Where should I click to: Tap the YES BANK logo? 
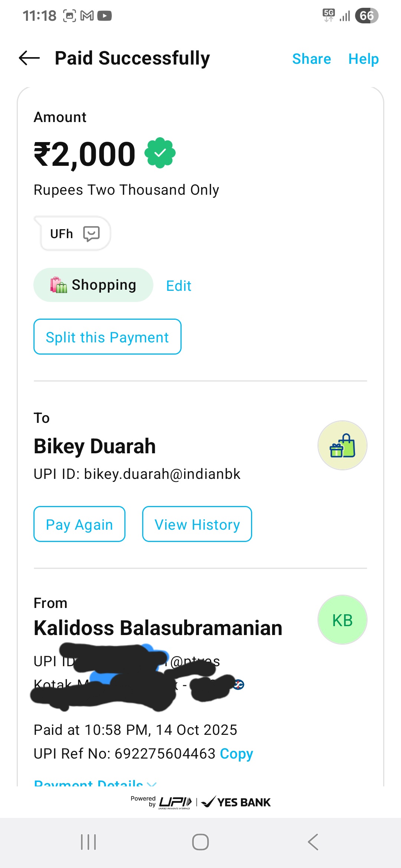(x=236, y=802)
